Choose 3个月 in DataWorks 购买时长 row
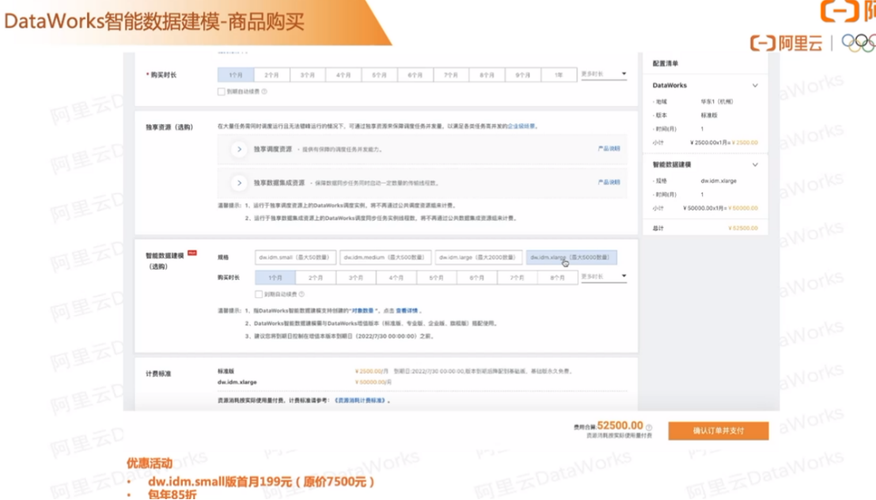This screenshot has height=500, width=876. 307,75
